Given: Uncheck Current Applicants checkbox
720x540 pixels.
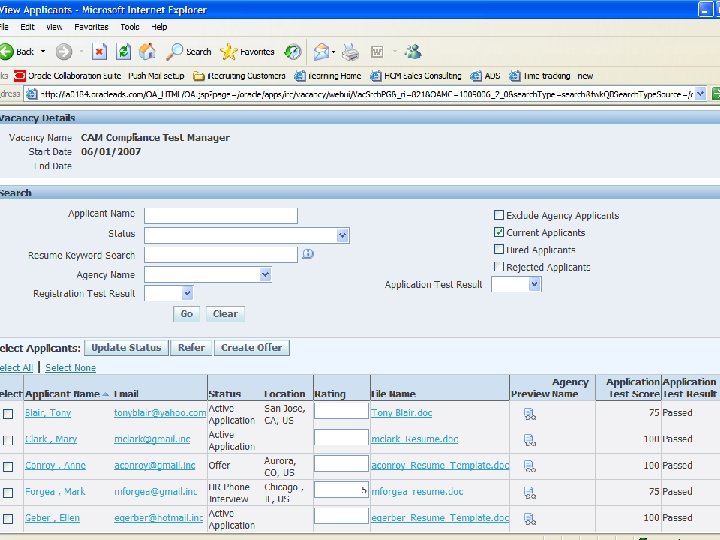Looking at the screenshot, I should click(x=499, y=232).
